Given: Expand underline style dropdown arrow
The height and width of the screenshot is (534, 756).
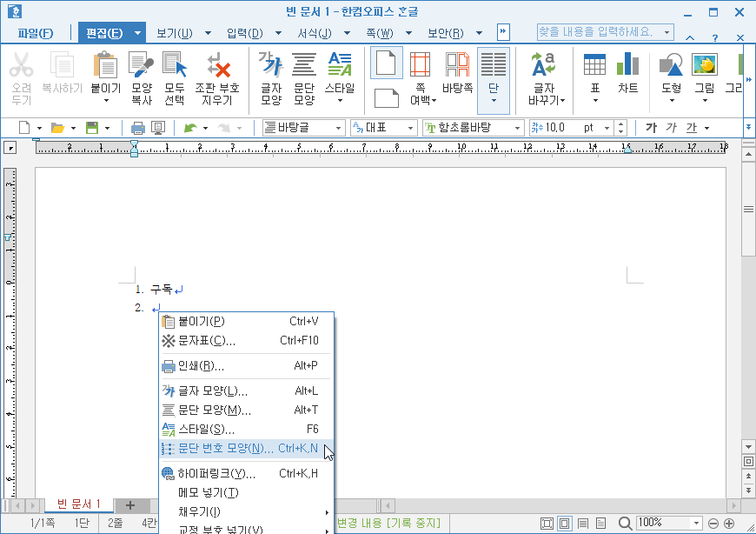Looking at the screenshot, I should 706,128.
